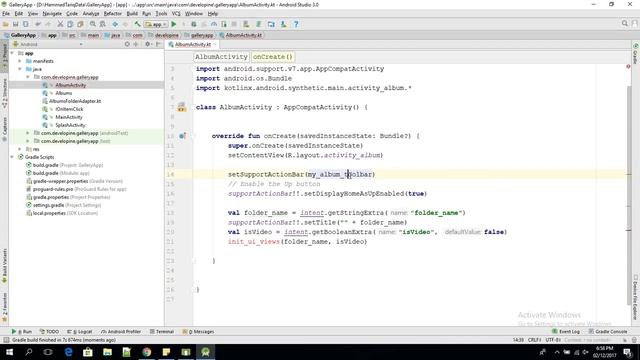Click the Cut scissors icon

(x=60, y=24)
